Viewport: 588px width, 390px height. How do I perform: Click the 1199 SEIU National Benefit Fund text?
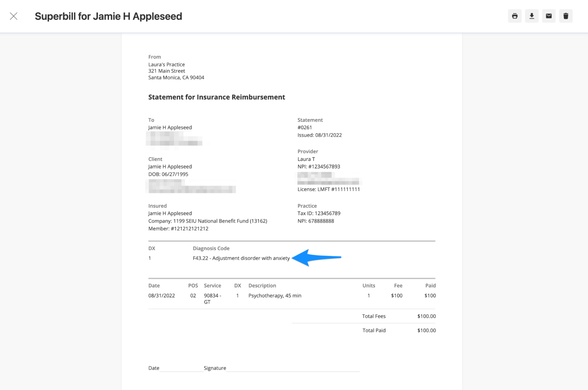(207, 221)
